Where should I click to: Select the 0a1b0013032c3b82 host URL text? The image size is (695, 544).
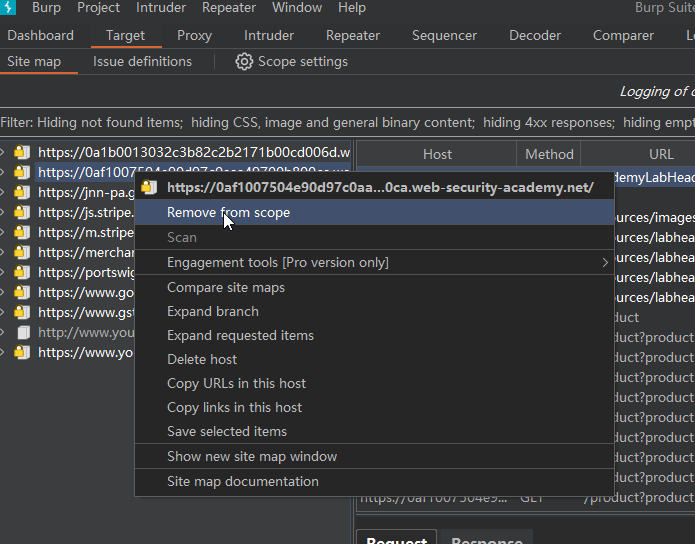pos(194,152)
